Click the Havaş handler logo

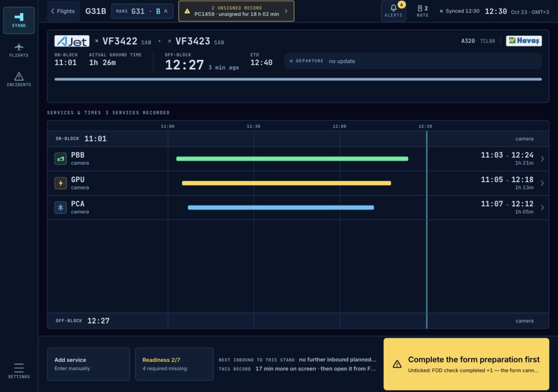[x=524, y=41]
